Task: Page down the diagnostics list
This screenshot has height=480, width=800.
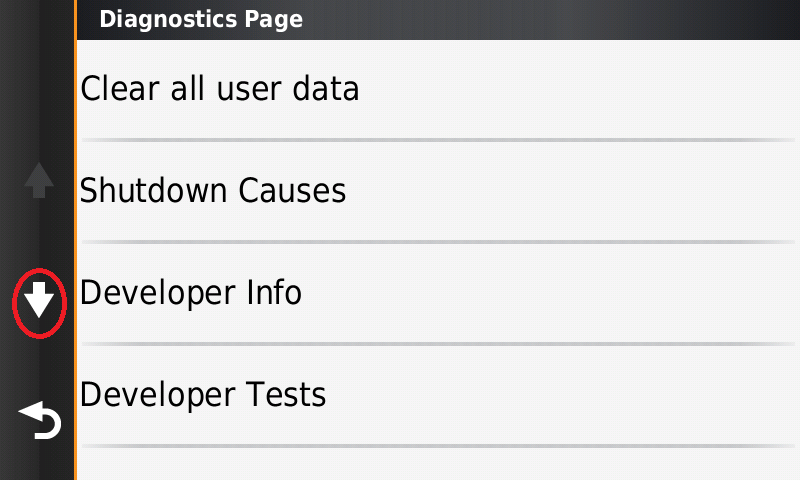Action: (39, 300)
